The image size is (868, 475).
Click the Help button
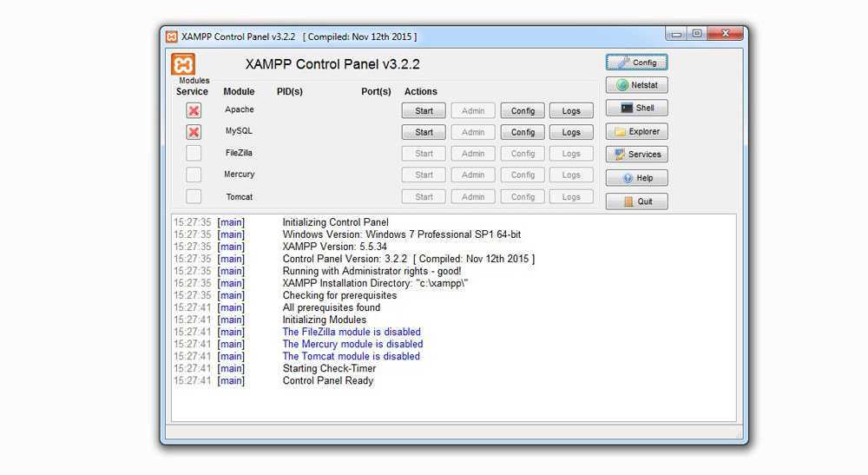[x=636, y=178]
